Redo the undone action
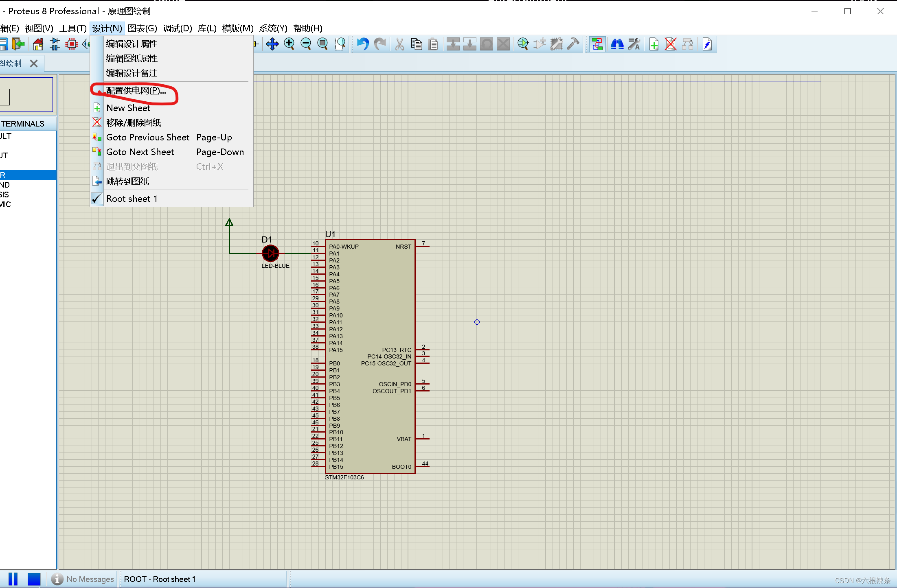This screenshot has width=897, height=588. pos(379,44)
